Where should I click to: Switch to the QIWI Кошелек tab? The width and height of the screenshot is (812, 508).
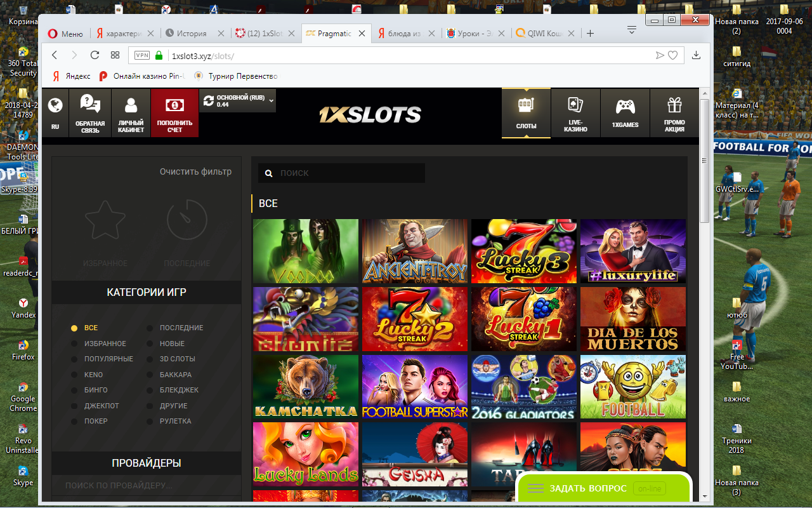pyautogui.click(x=546, y=34)
